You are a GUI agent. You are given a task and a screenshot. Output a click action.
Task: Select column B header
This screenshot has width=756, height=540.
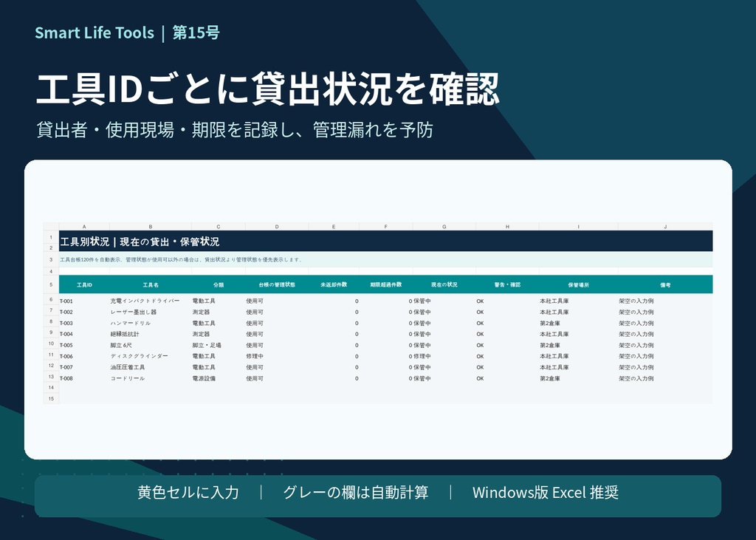pyautogui.click(x=151, y=226)
